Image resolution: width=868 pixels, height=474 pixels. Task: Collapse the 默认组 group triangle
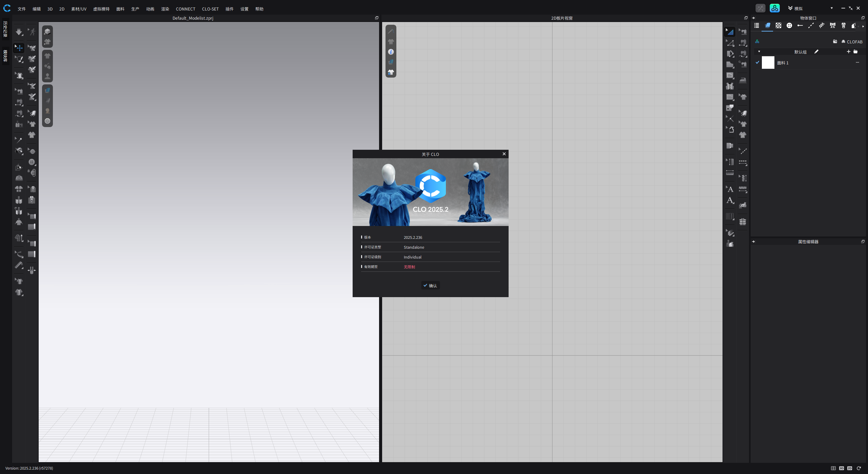click(759, 51)
